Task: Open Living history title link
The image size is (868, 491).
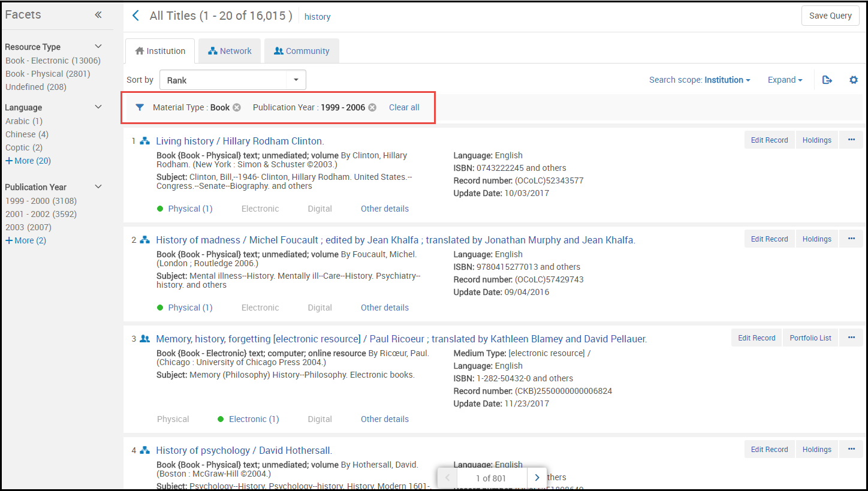Action: pos(240,141)
